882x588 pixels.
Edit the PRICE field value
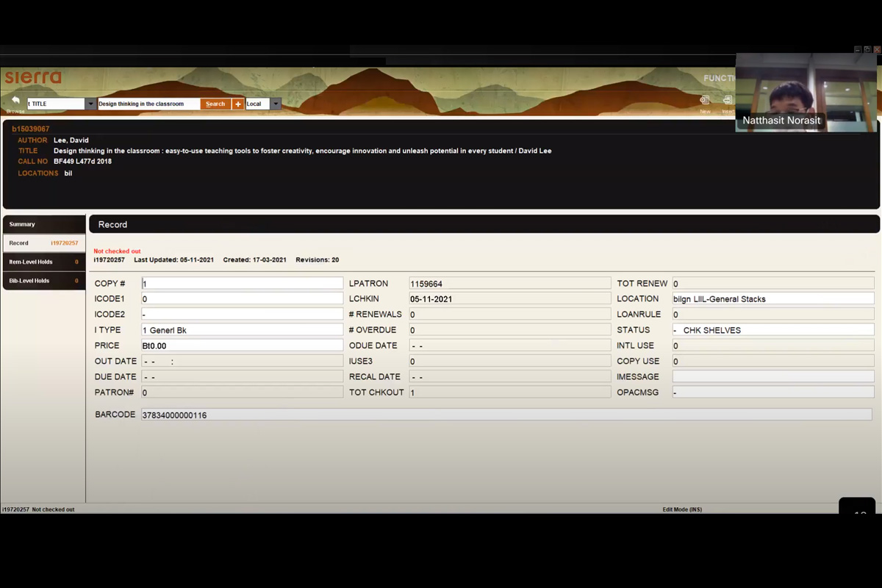242,345
